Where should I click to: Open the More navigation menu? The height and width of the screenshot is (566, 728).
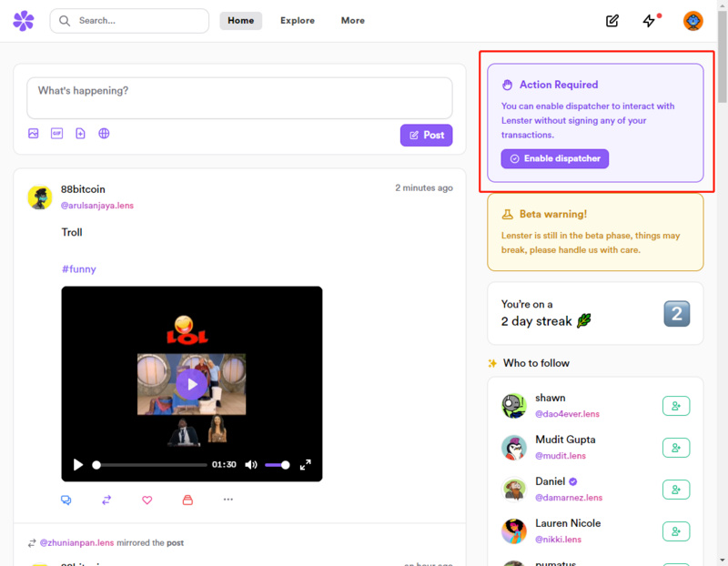(353, 21)
